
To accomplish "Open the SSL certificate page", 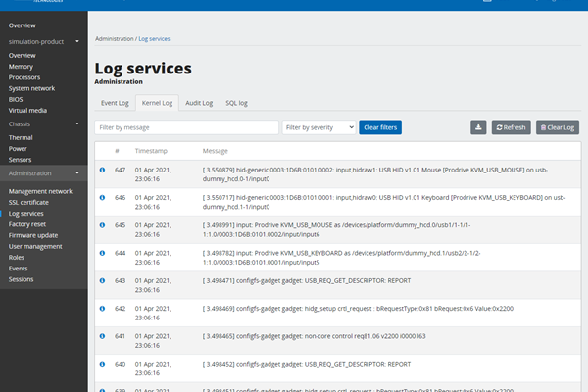I will pyautogui.click(x=28, y=202).
